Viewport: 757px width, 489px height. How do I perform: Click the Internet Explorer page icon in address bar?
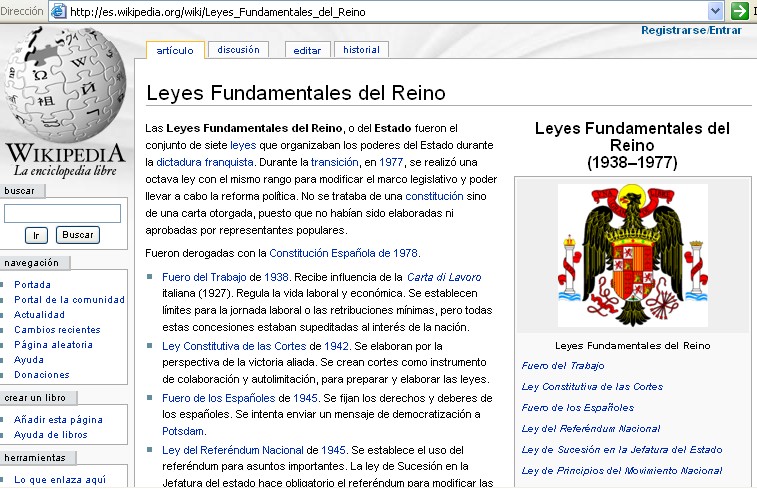point(58,11)
